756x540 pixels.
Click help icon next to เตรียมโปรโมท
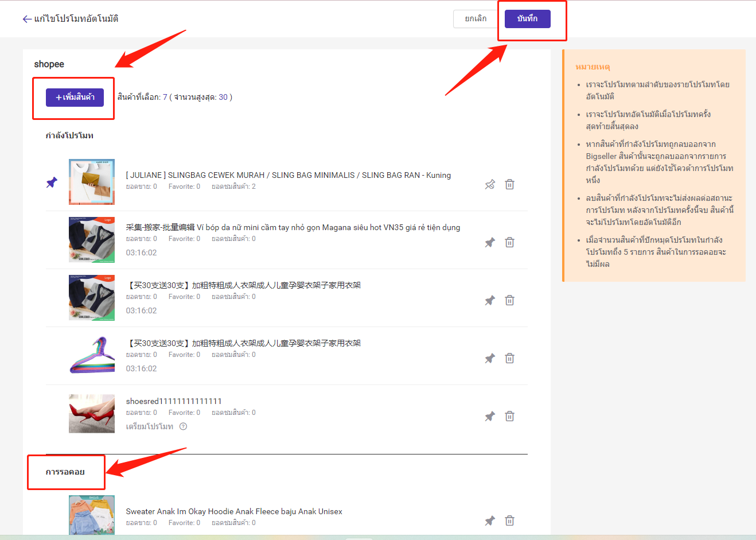(x=184, y=426)
